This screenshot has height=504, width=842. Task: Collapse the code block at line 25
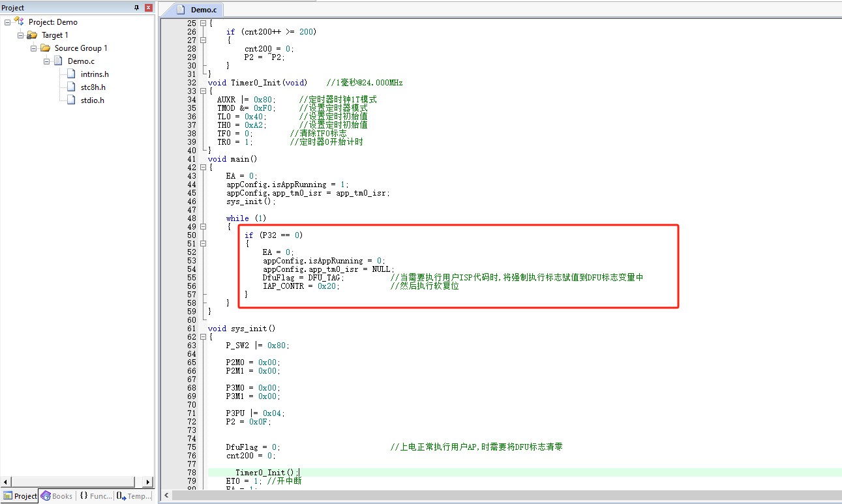(x=203, y=23)
